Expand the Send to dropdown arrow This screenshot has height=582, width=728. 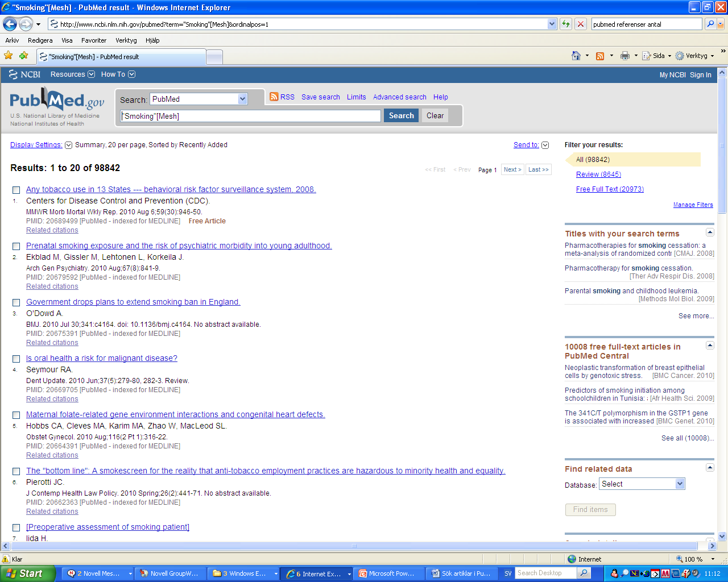click(545, 145)
